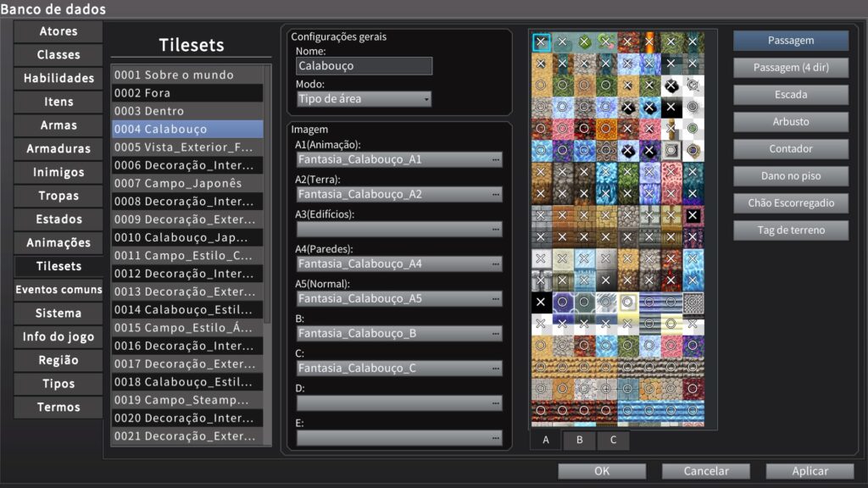Select tileset 0014 Calabouço_Estil...

187,310
